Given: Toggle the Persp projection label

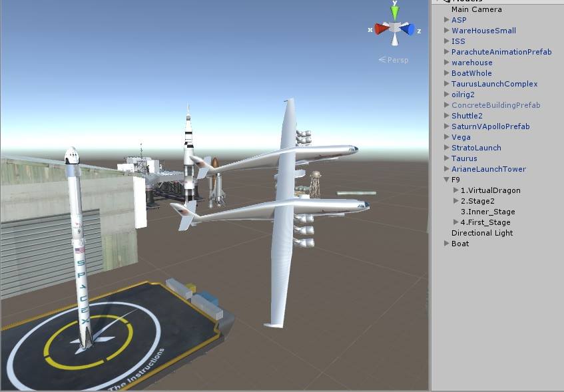Looking at the screenshot, I should [x=394, y=60].
